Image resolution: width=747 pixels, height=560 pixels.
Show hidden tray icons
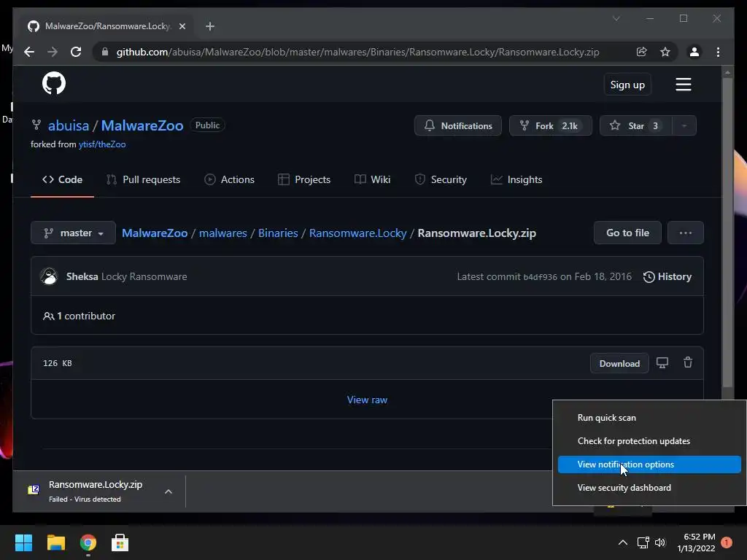[623, 542]
